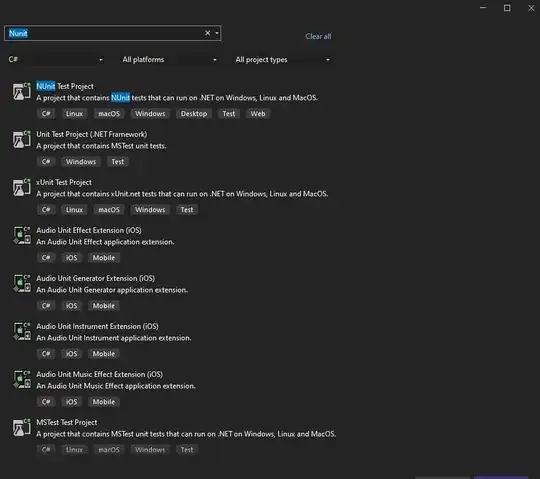540x479 pixels.
Task: Click the Windows tag under NUnit Test Project
Action: click(150, 114)
